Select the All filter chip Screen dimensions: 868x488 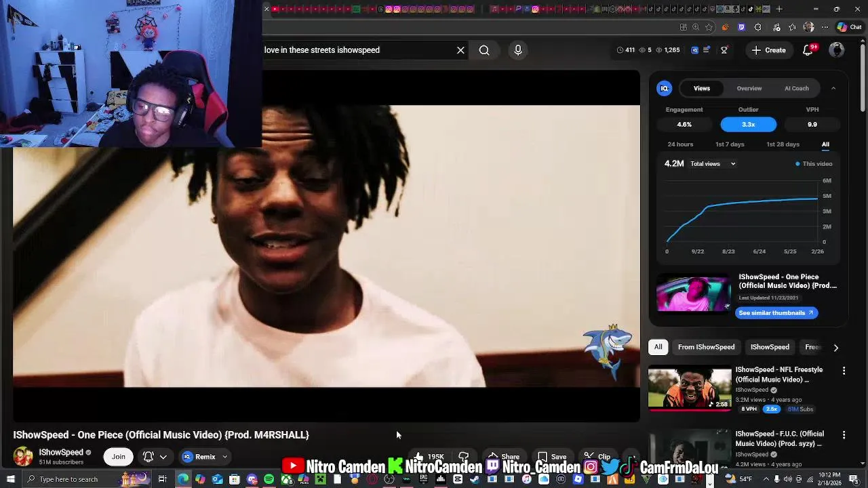tap(658, 347)
